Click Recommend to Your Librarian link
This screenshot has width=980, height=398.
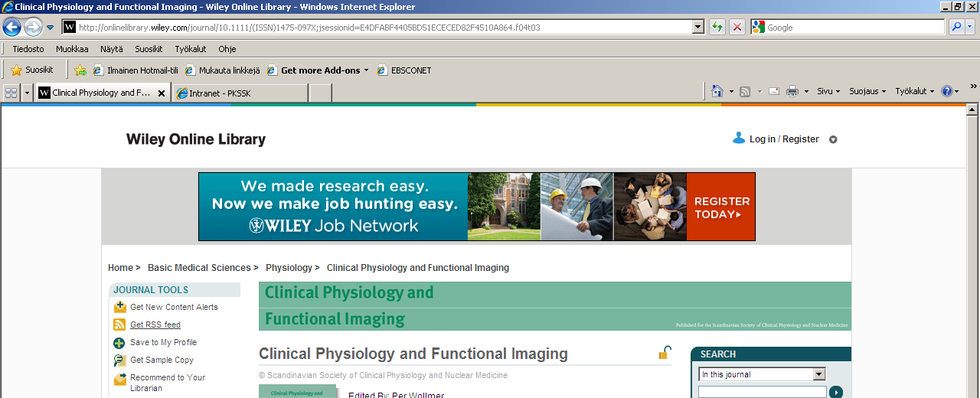[x=168, y=383]
